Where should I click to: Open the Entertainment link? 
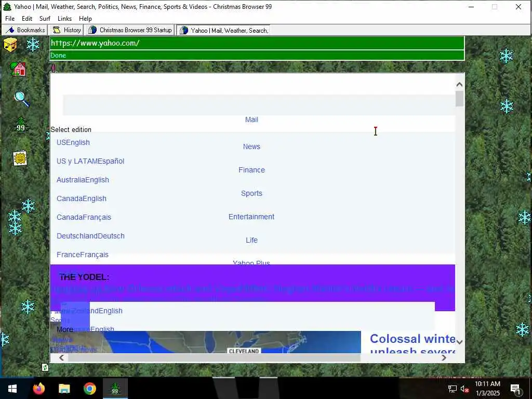[251, 217]
